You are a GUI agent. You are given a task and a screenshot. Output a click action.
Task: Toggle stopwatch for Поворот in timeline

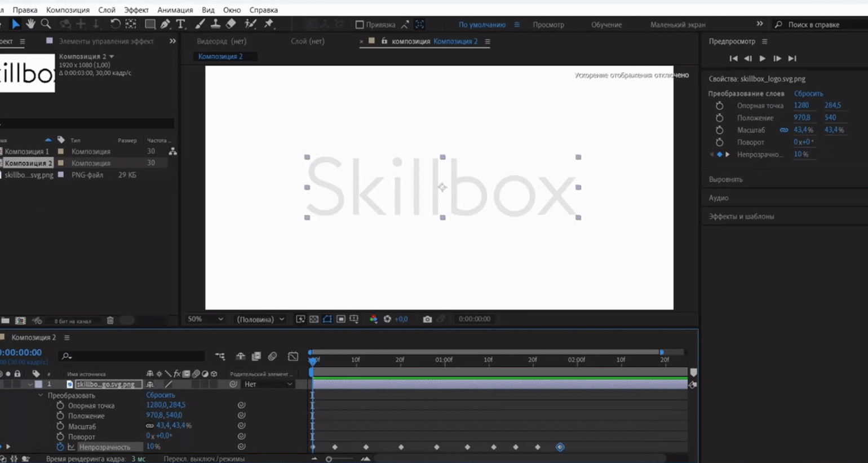pos(60,436)
